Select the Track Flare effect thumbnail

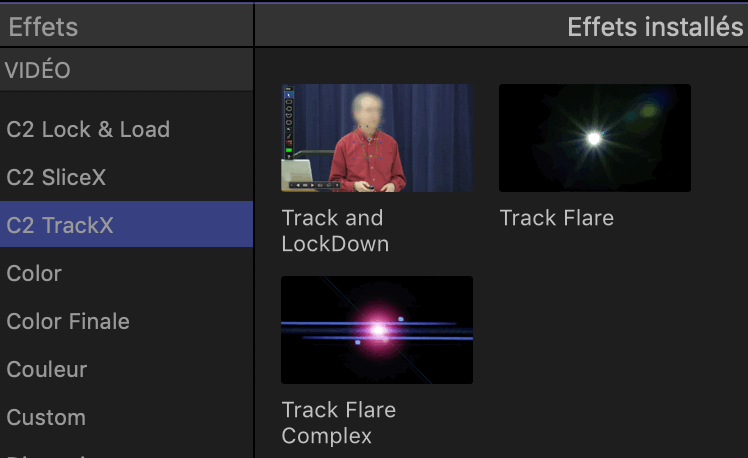595,138
